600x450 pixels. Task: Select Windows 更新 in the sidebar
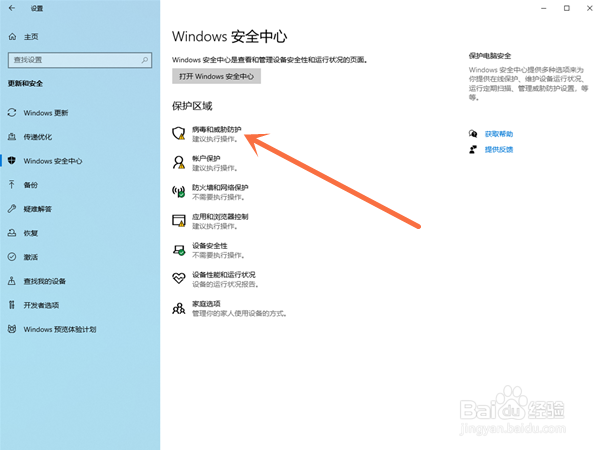click(46, 113)
